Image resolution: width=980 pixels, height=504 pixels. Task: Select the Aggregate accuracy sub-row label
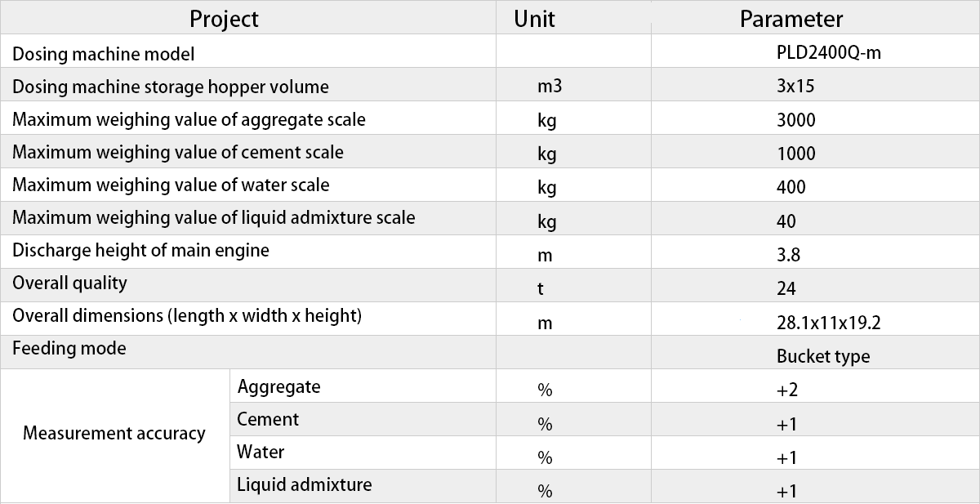pyautogui.click(x=278, y=387)
